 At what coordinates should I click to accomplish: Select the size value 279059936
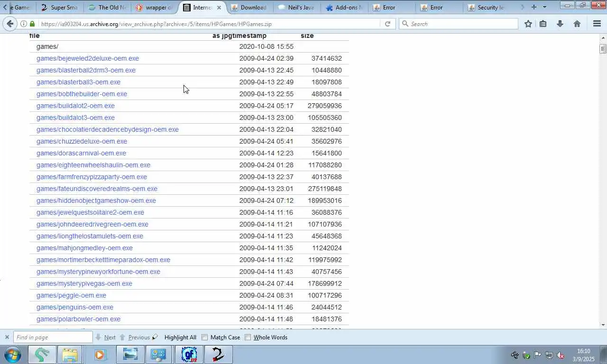tap(324, 106)
